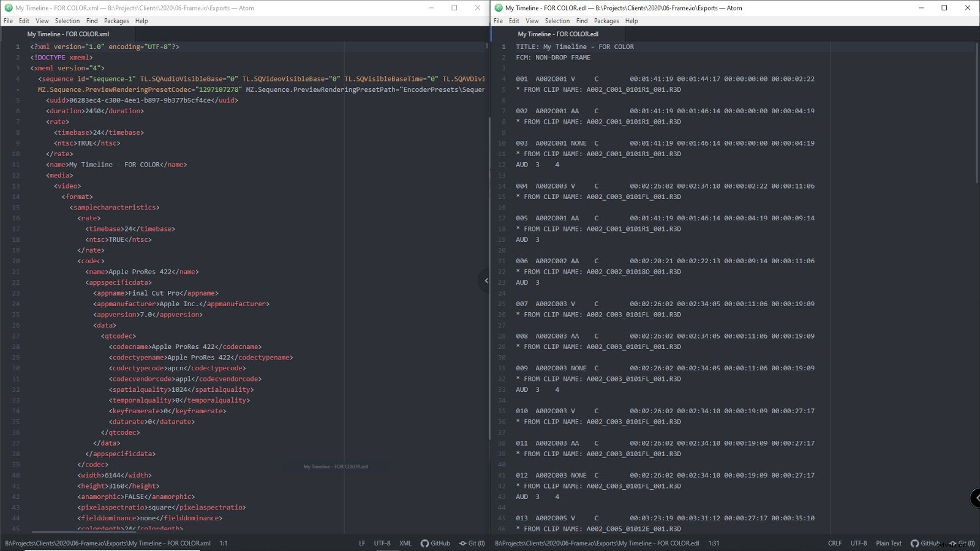Image resolution: width=980 pixels, height=551 pixels.
Task: Minimize the EDL Atom window
Action: [x=921, y=8]
